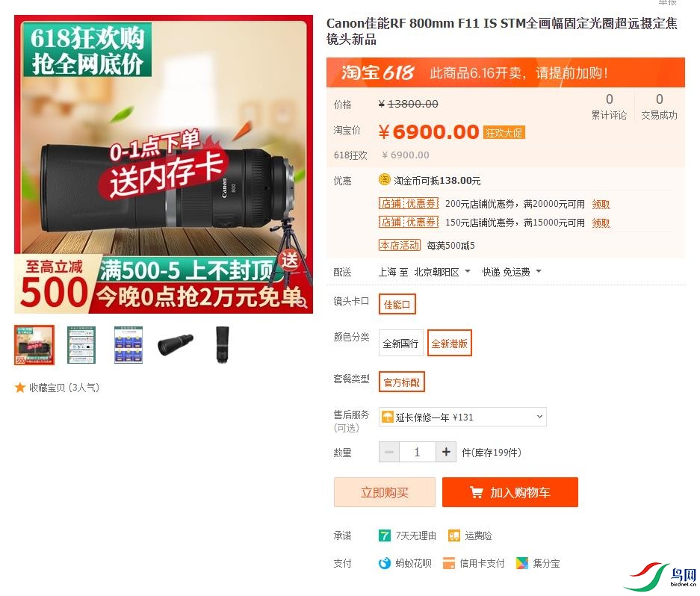Click the magnifier icon on product image
The image size is (700, 596).
302,303
